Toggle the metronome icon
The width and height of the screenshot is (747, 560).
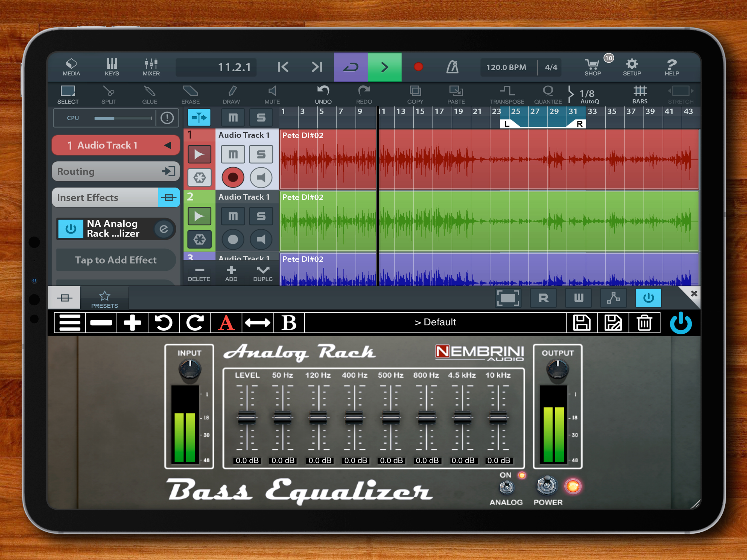click(452, 67)
